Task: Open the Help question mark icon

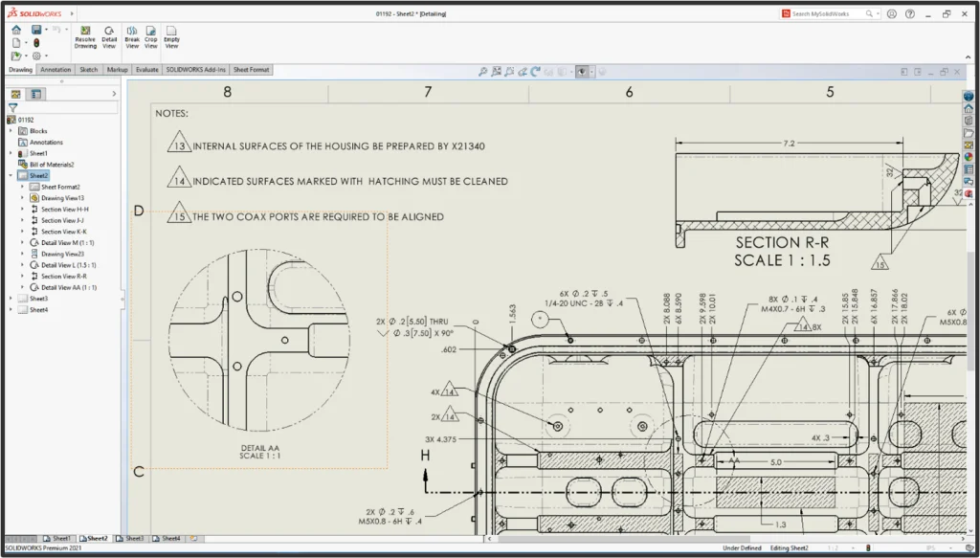Action: point(910,14)
